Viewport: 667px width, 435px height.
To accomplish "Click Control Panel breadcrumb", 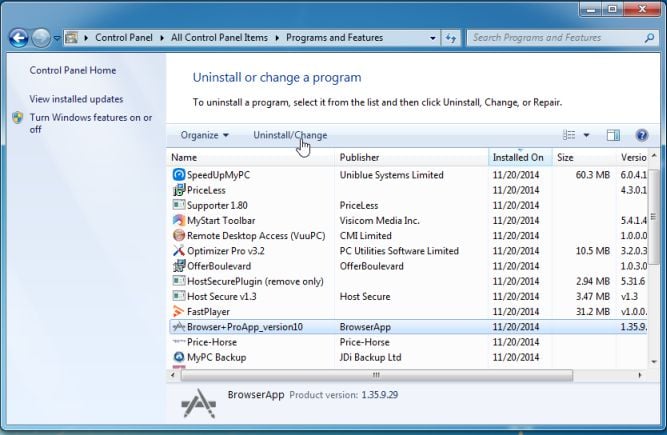I will (x=124, y=38).
